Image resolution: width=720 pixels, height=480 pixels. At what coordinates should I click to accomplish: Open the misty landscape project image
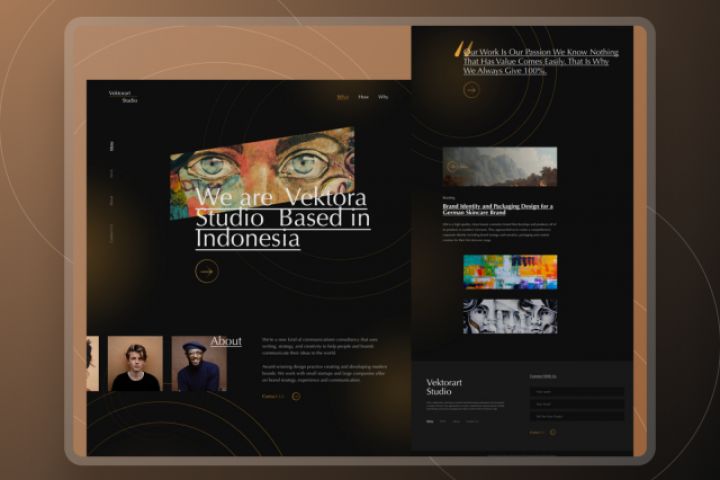click(x=500, y=166)
